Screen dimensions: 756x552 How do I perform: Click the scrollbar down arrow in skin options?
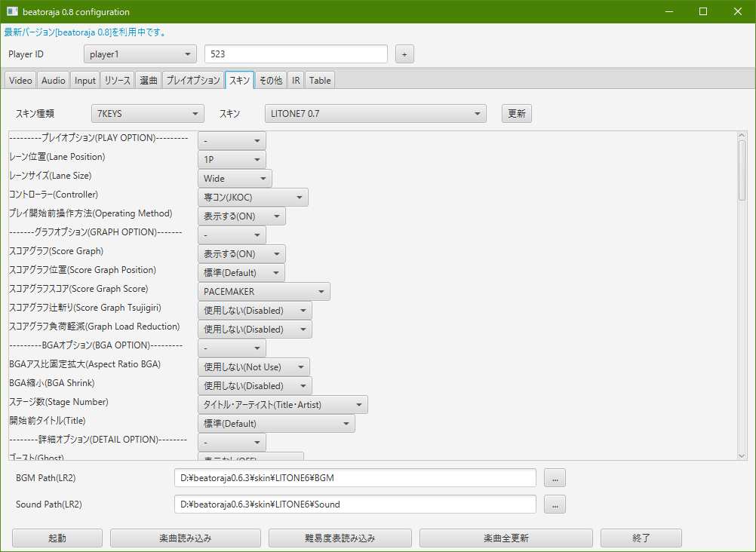coord(742,455)
